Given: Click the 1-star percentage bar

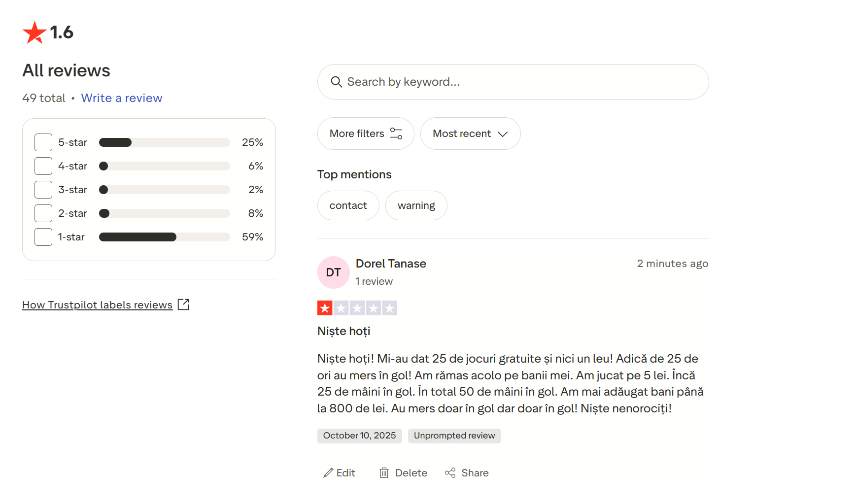Looking at the screenshot, I should tap(164, 237).
